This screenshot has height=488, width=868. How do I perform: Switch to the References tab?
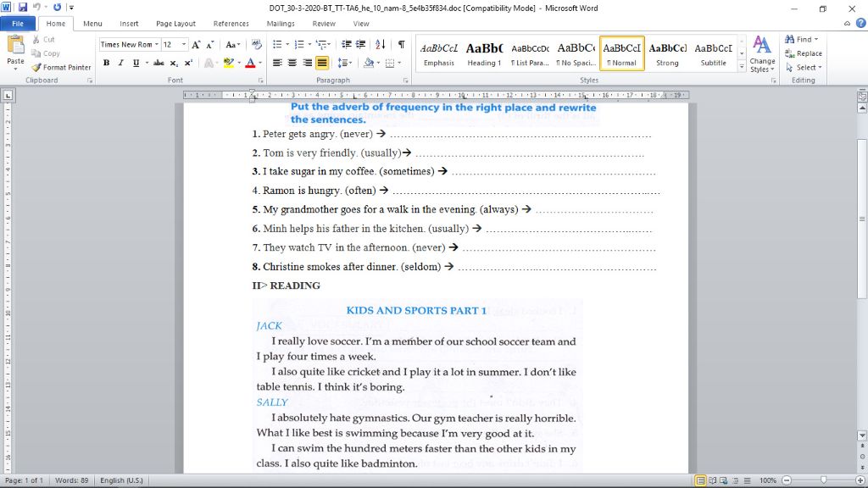(231, 23)
